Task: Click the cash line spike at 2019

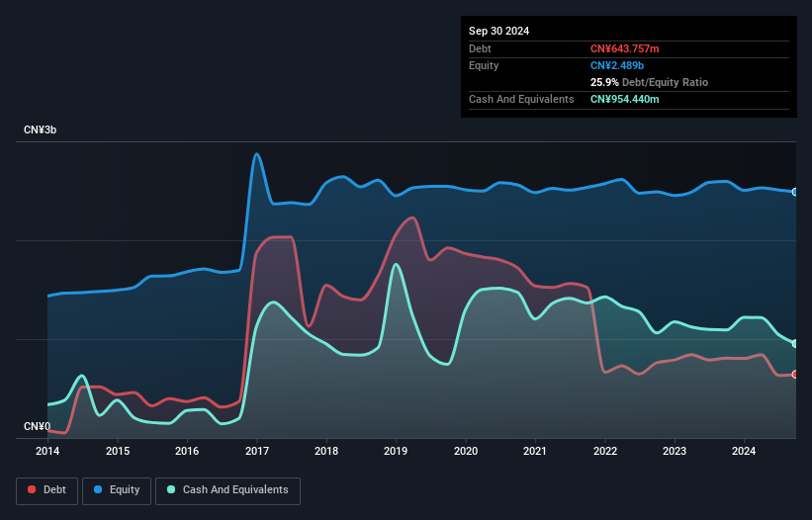Action: (x=397, y=265)
